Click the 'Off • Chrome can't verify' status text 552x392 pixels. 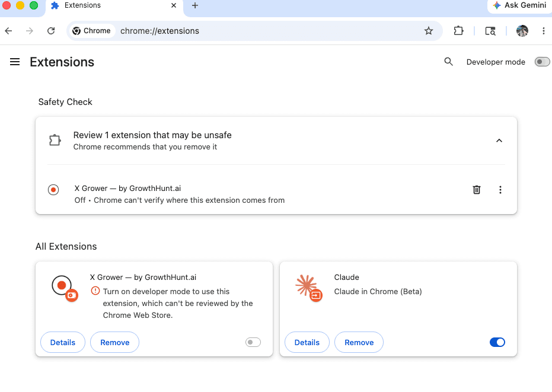tap(180, 200)
